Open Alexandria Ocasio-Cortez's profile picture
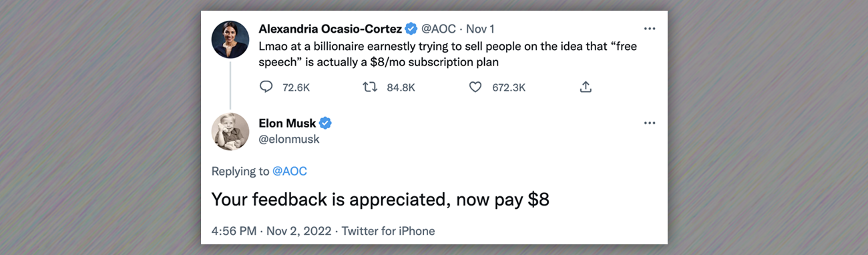The height and width of the screenshot is (255, 868). click(230, 39)
